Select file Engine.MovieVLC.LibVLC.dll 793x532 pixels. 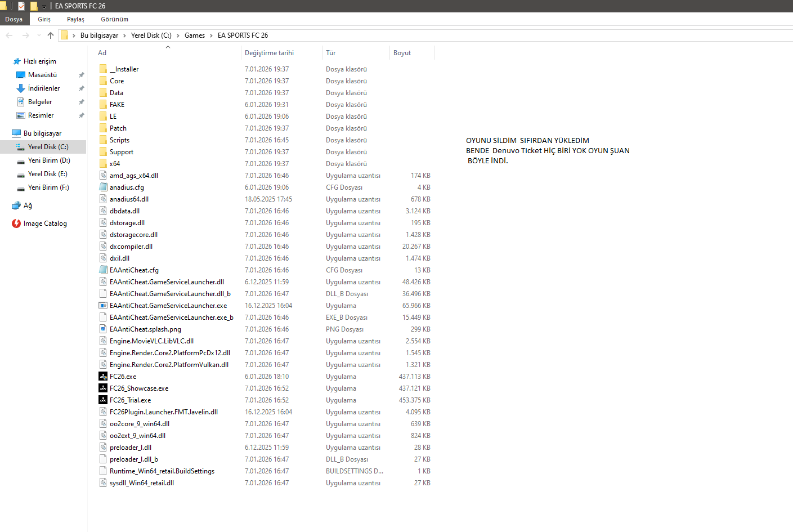152,341
